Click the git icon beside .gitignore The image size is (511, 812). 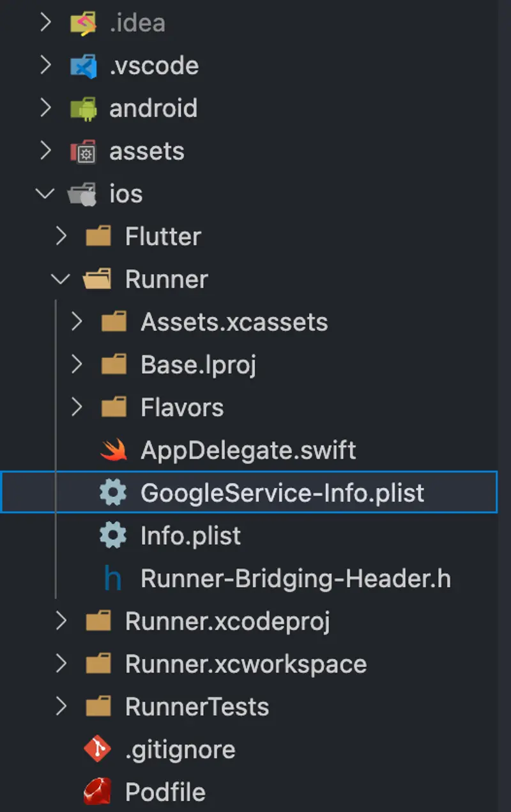click(x=98, y=749)
